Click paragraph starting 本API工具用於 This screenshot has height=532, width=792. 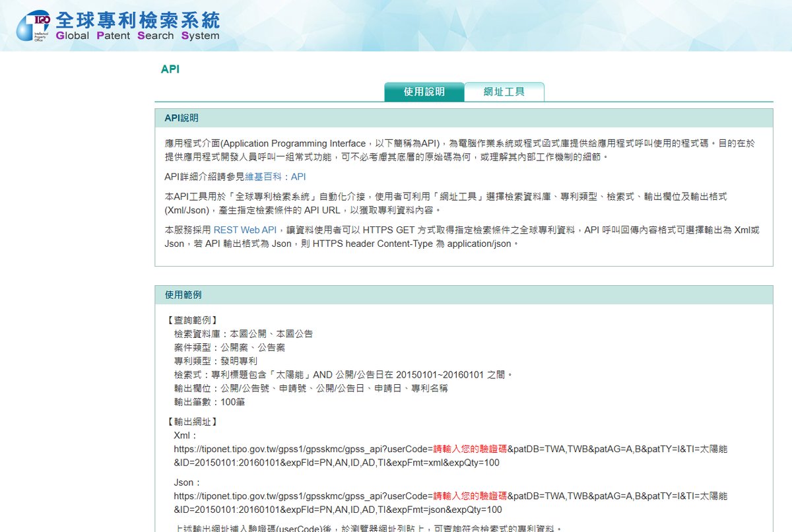coord(445,203)
